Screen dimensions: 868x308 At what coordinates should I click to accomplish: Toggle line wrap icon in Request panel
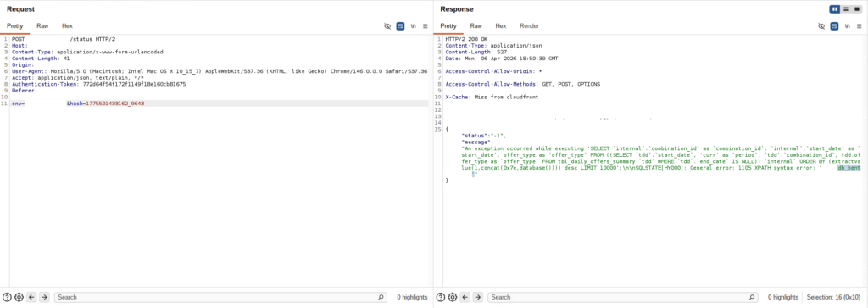click(x=400, y=26)
